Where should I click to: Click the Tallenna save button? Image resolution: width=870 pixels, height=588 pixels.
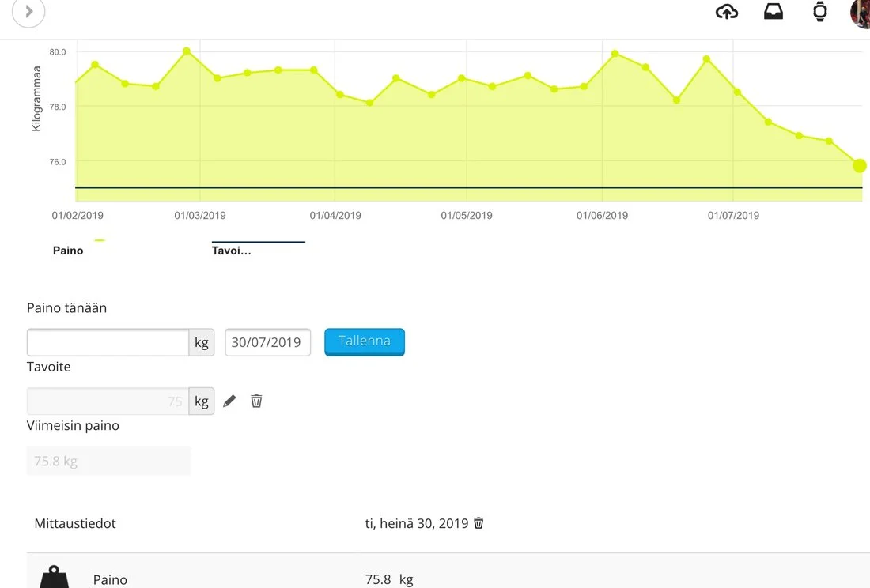click(364, 341)
